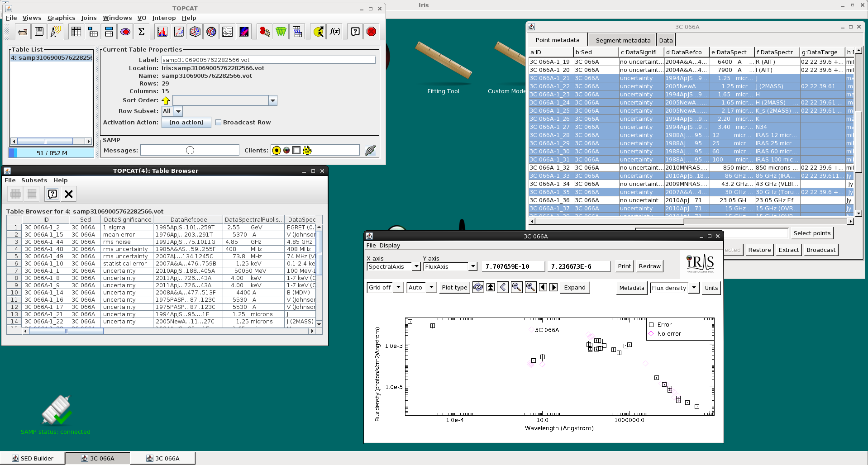Open the 3D cube plot icon in TOPCAT
This screenshot has height=465, width=868.
point(195,32)
